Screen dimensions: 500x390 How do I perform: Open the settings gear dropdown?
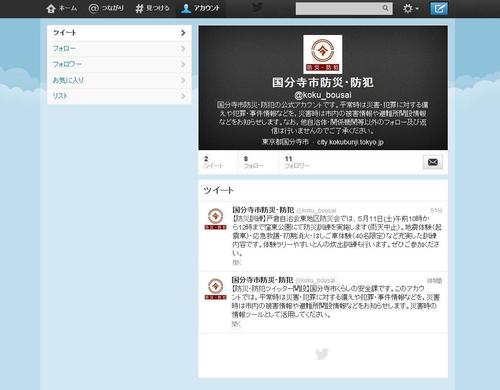(411, 8)
